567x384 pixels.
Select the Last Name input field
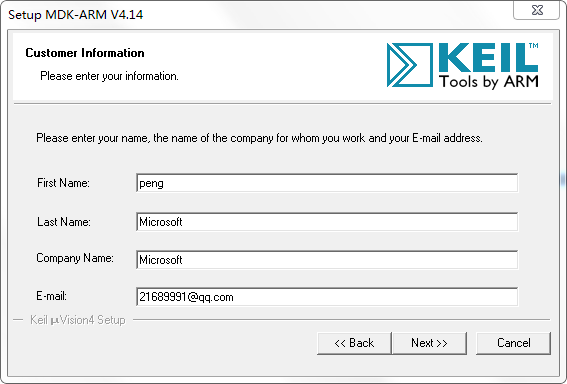(x=327, y=222)
